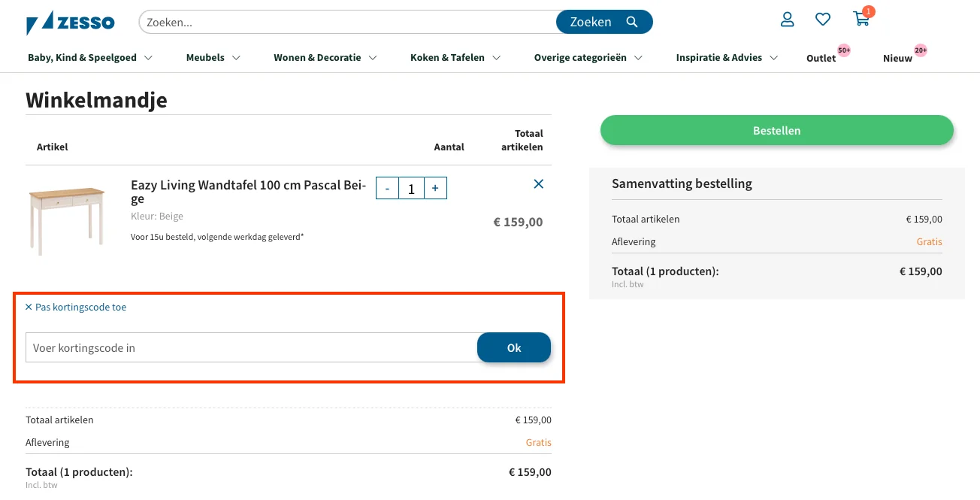Click the Zoeken search button

coord(603,22)
